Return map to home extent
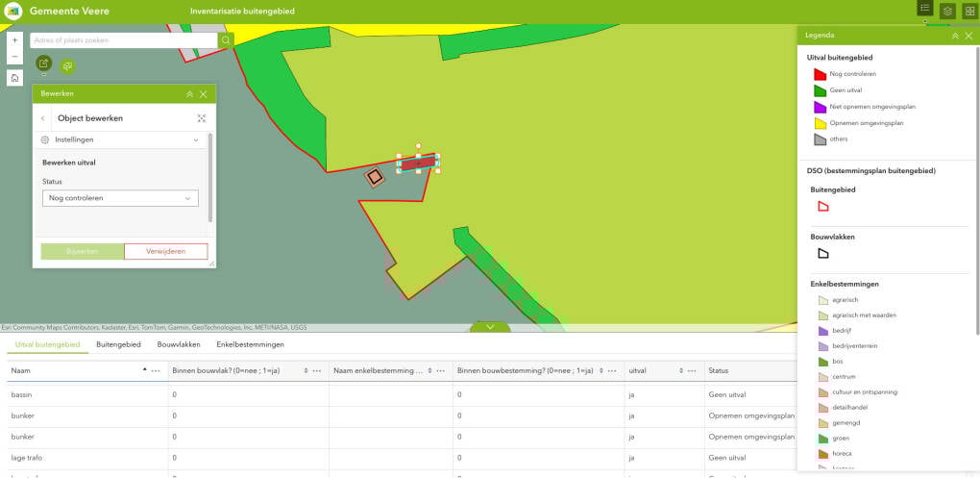 pyautogui.click(x=14, y=78)
